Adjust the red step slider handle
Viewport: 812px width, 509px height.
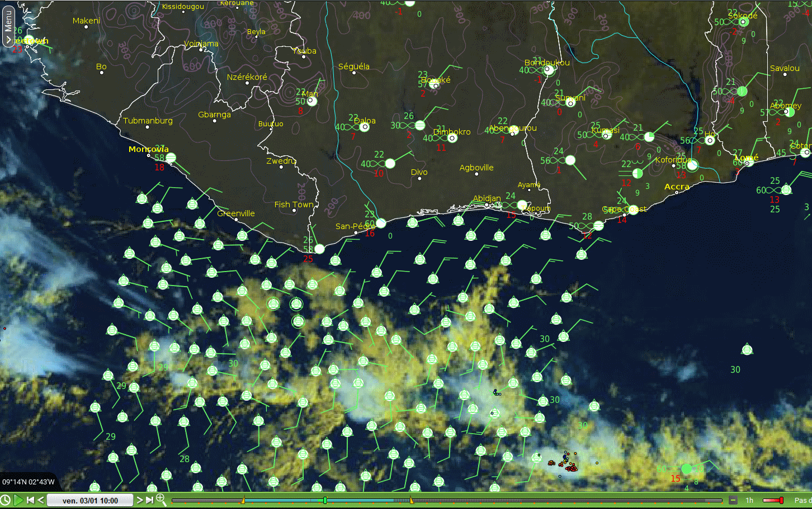click(x=781, y=501)
